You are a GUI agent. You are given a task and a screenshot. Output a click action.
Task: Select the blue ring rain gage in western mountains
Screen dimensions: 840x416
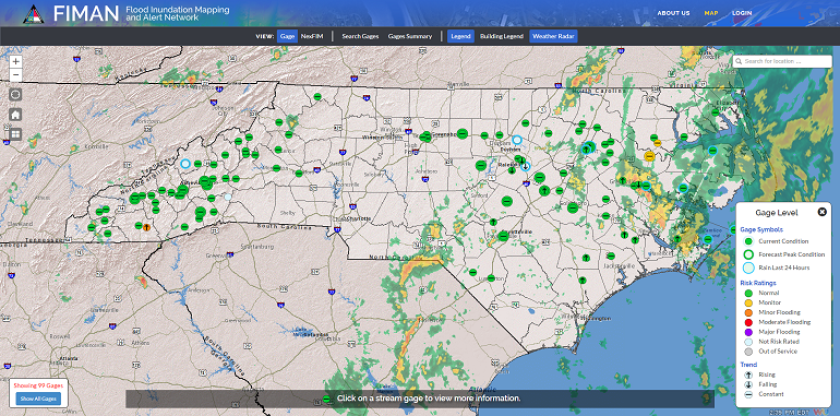tap(185, 163)
